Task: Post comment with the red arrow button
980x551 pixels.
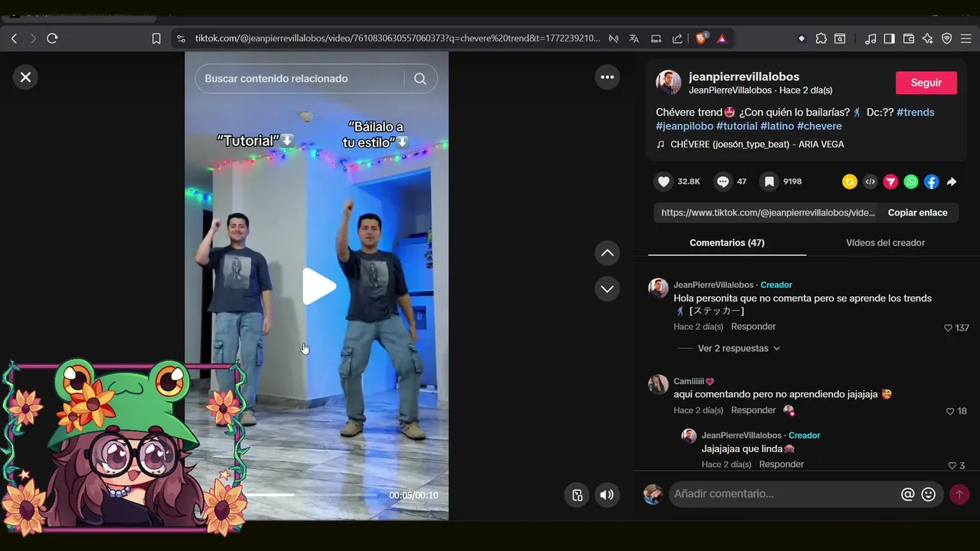Action: 959,494
